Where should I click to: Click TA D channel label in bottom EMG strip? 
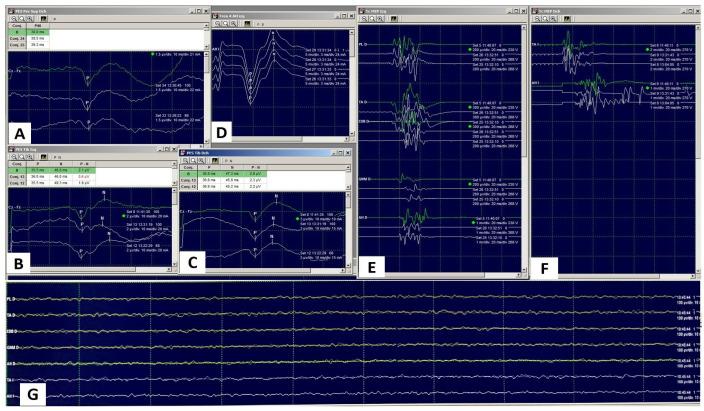11,315
